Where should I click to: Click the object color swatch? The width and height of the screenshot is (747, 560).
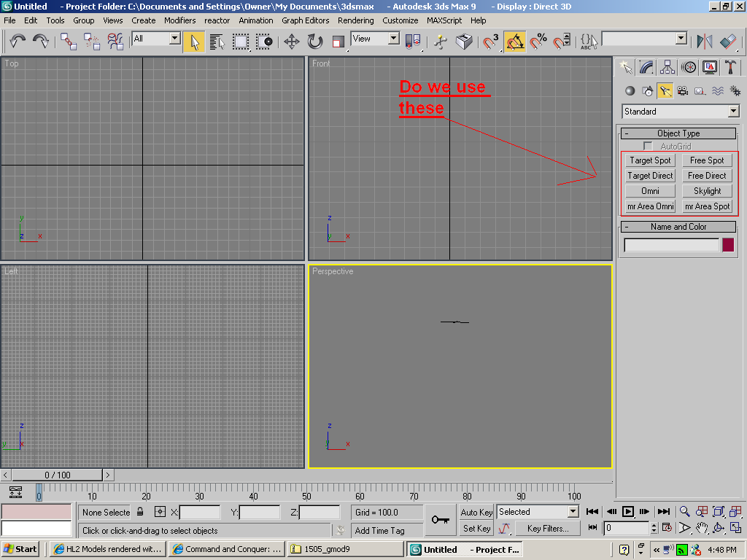tap(727, 245)
